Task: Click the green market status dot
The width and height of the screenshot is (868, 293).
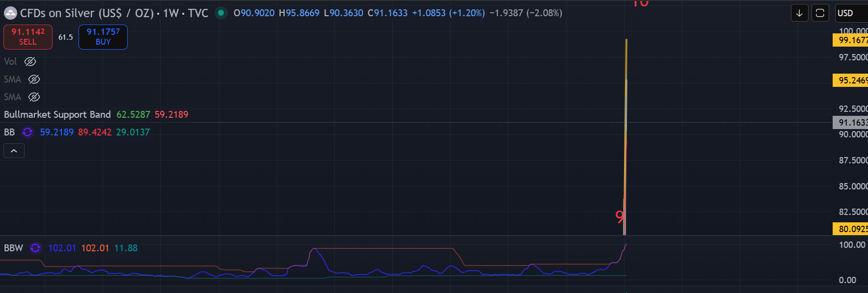Action: [221, 13]
